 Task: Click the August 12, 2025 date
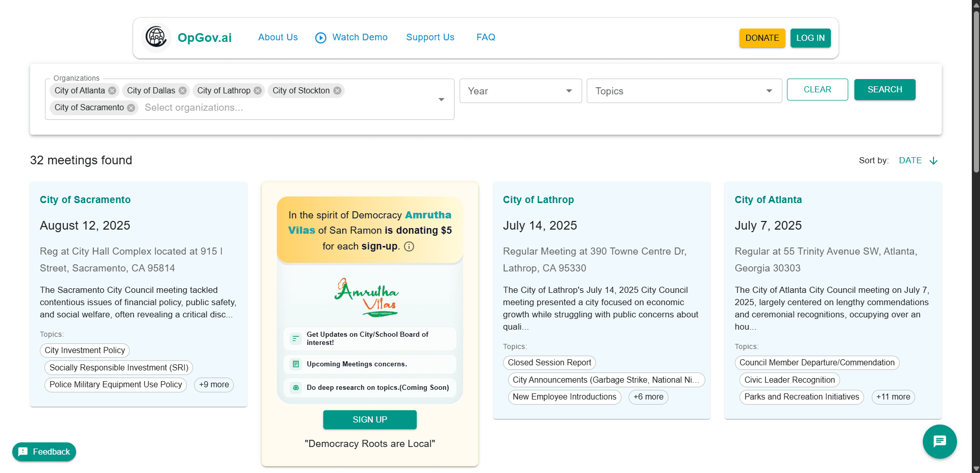85,226
